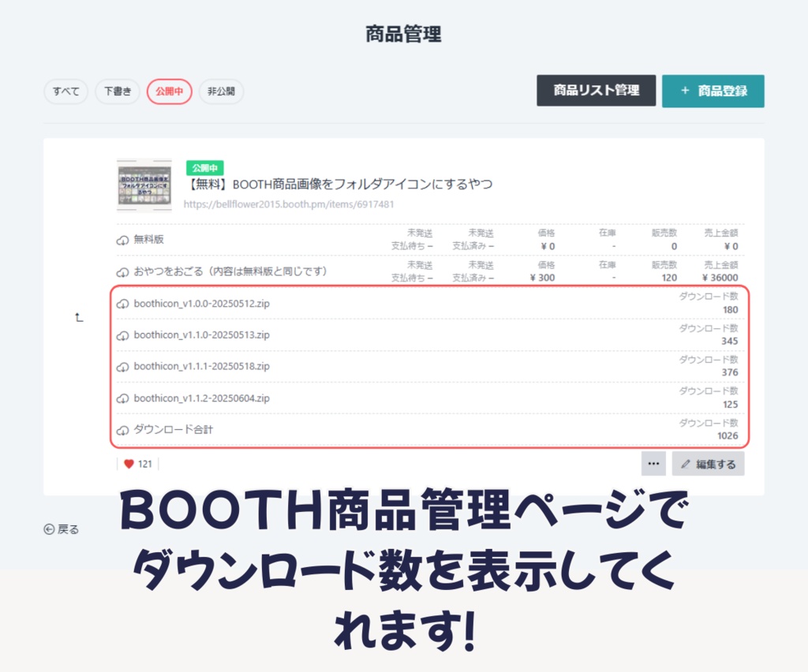Enable the 下書き filter
The image size is (808, 672).
coord(117,91)
